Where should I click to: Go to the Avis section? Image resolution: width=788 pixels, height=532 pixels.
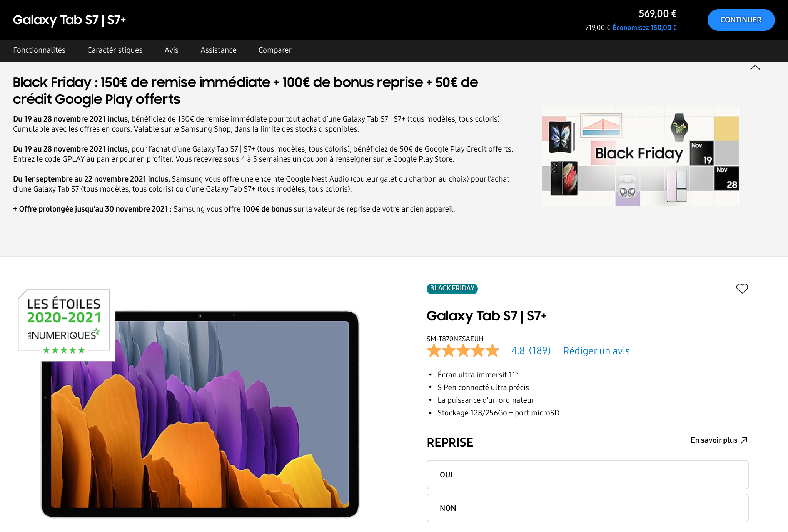click(x=171, y=50)
